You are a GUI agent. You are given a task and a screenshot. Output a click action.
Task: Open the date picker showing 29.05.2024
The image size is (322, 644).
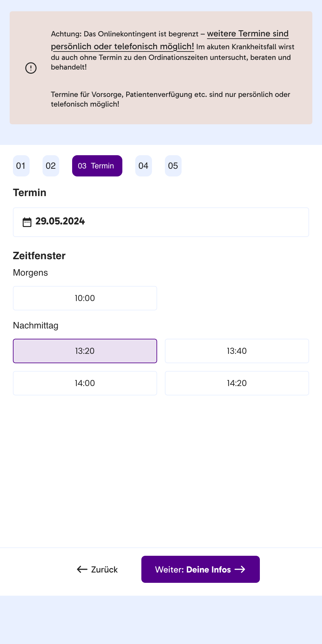click(x=161, y=222)
